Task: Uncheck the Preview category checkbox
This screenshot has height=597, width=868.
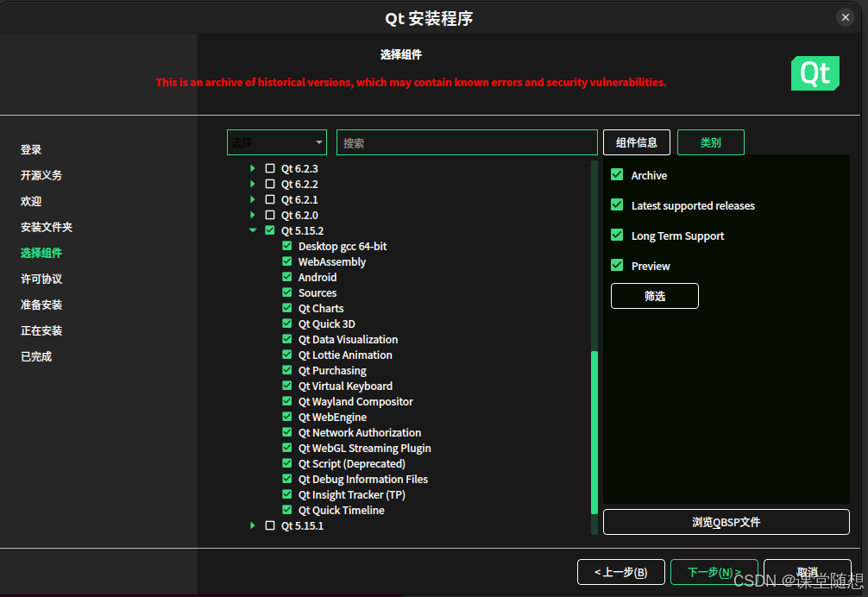Action: pyautogui.click(x=617, y=266)
